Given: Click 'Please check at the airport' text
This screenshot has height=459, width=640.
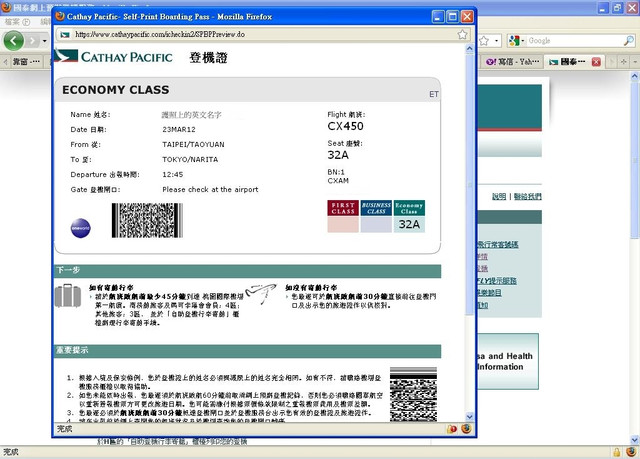Looking at the screenshot, I should coord(210,190).
